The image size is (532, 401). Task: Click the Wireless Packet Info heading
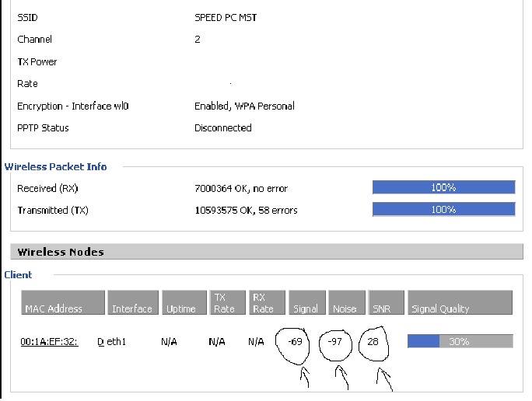tap(56, 167)
